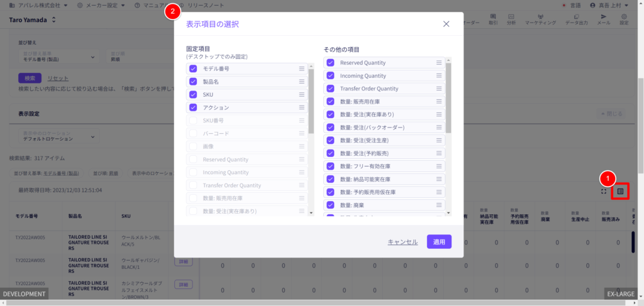This screenshot has width=644, height=306.
Task: Open the 表示中のロケーション dropdown
Action: tap(58, 136)
